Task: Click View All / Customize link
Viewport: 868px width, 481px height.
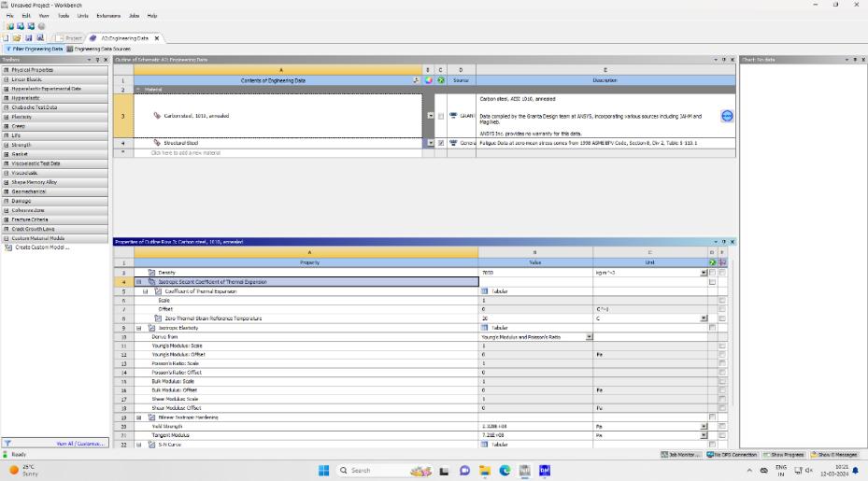Action: [80, 444]
